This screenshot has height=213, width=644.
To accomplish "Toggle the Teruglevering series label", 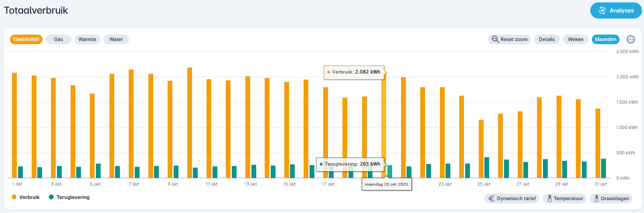I will coord(73,197).
